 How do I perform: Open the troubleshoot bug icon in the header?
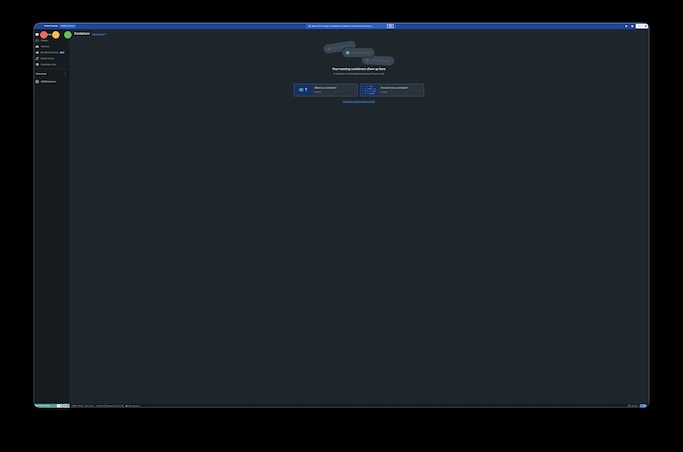[626, 26]
